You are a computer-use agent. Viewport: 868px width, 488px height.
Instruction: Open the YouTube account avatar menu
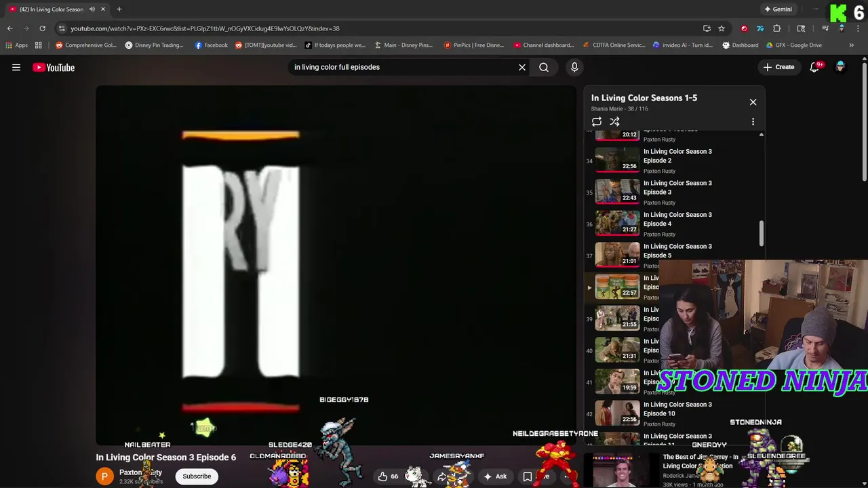coord(840,67)
